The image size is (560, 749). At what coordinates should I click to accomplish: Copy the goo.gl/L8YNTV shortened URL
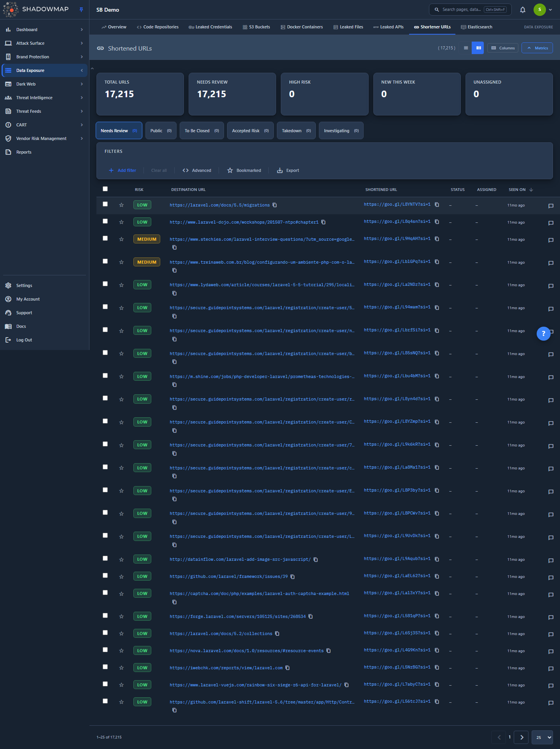[x=437, y=205]
